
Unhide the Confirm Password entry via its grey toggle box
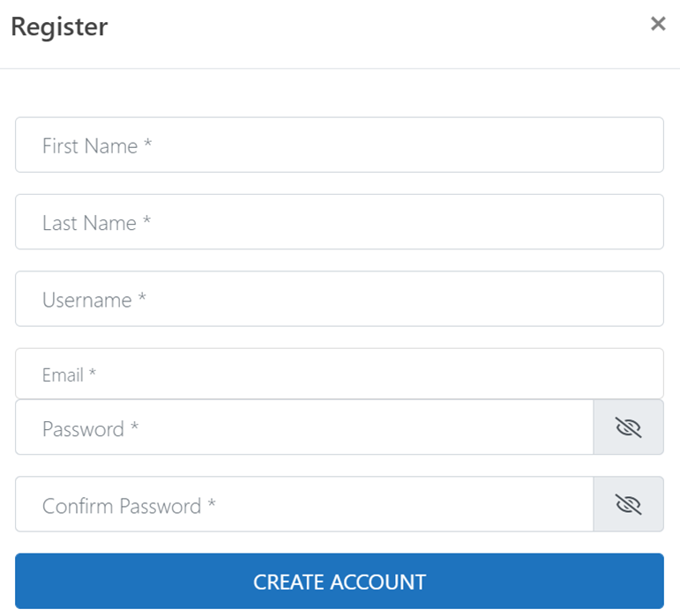628,504
